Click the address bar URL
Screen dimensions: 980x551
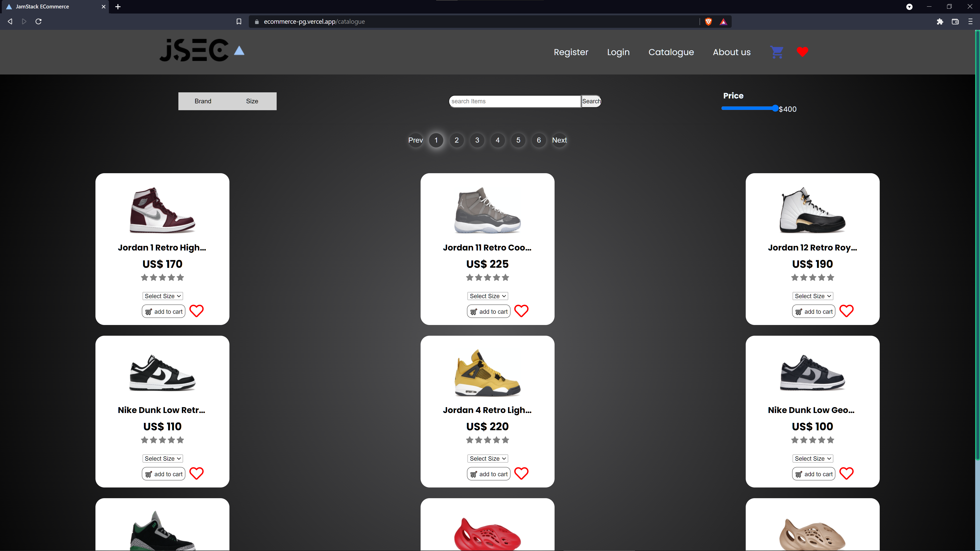pos(314,22)
